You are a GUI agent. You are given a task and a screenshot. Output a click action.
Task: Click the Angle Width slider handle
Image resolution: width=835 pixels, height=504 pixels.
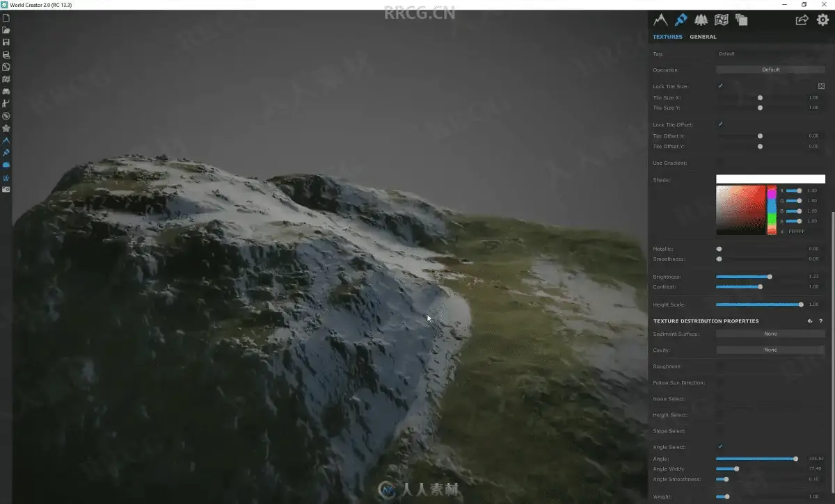click(736, 469)
